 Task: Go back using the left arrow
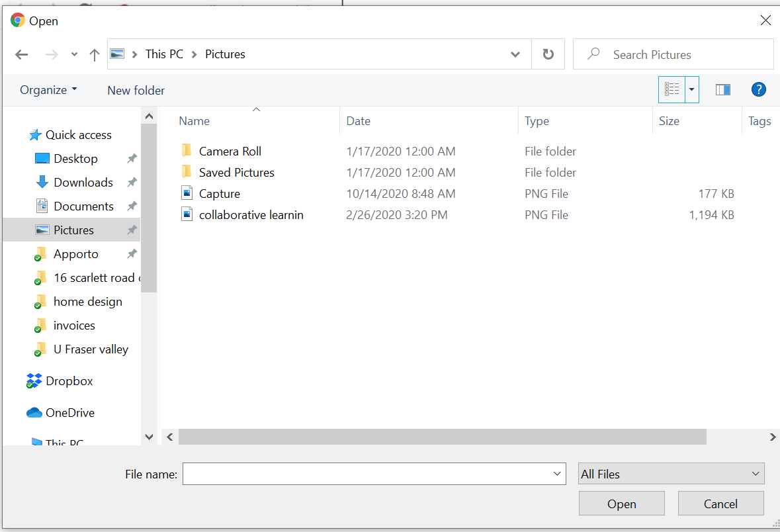pyautogui.click(x=21, y=54)
